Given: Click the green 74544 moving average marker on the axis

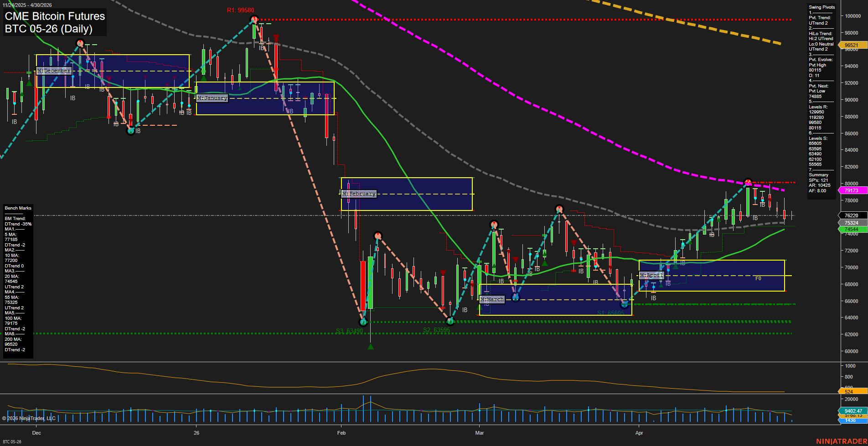Looking at the screenshot, I should click(852, 229).
